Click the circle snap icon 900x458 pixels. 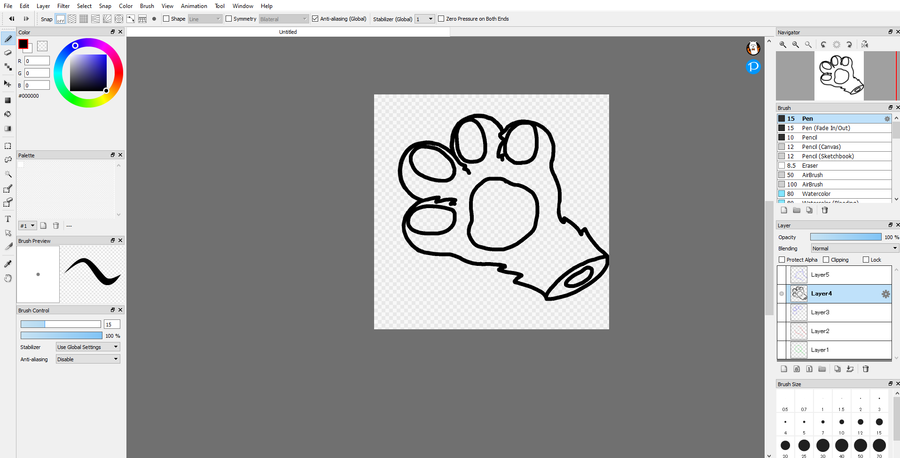pos(119,19)
